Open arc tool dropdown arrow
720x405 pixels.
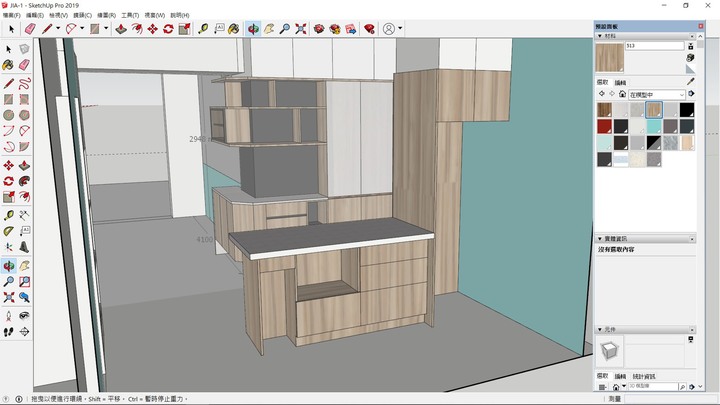[82, 28]
